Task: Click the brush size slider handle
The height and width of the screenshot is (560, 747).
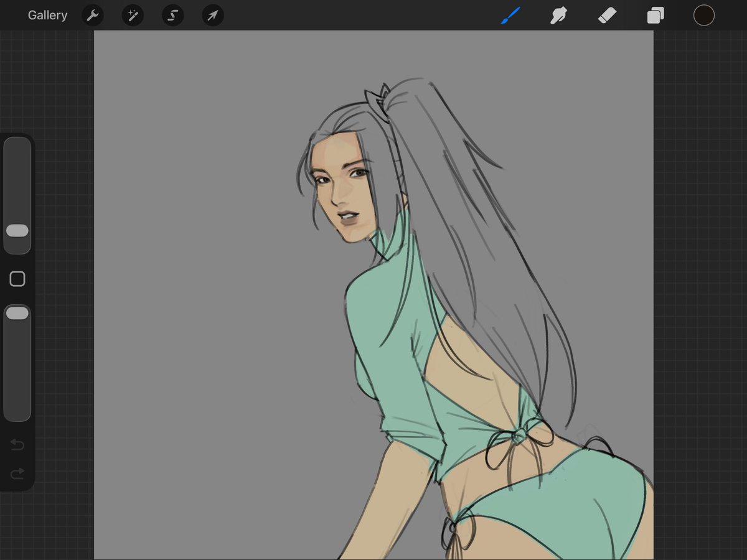Action: click(x=17, y=231)
